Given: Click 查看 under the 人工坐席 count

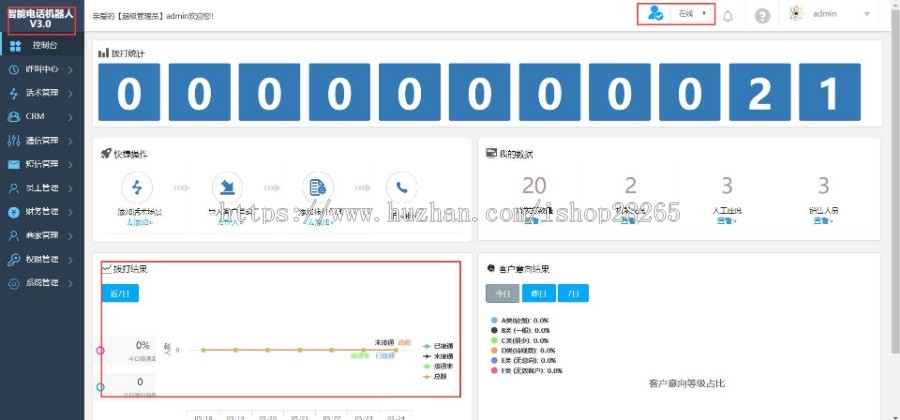Looking at the screenshot, I should (x=727, y=220).
